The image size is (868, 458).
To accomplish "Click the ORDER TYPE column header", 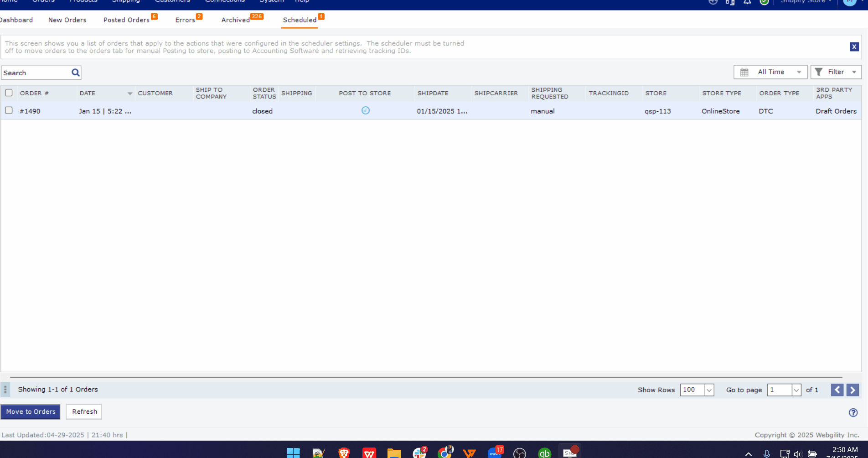I will (779, 93).
